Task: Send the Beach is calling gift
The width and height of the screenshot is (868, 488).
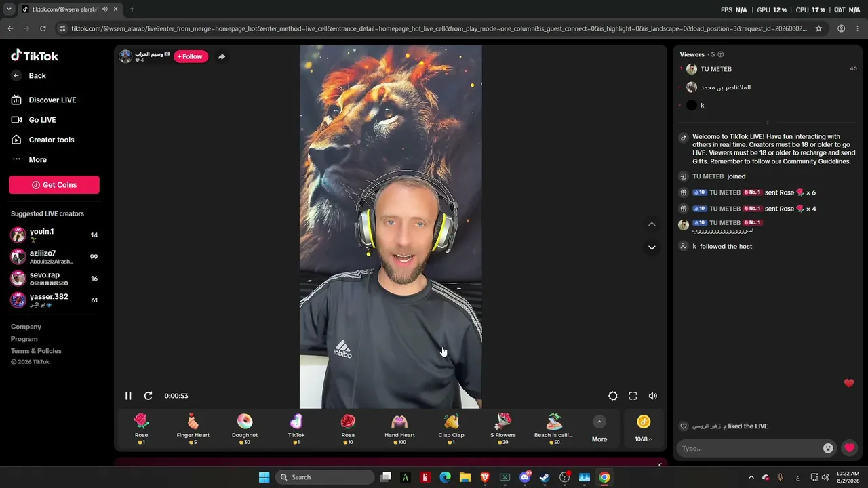Action: 555,429
